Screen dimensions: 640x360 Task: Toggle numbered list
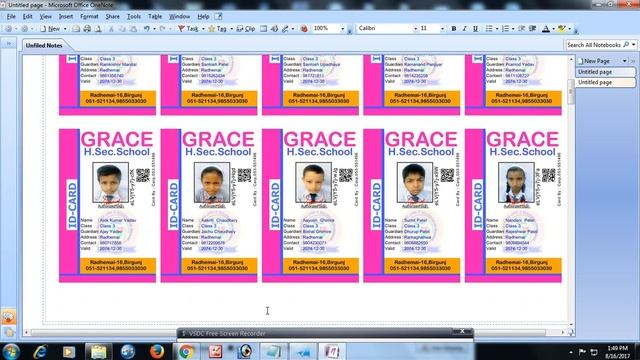(505, 29)
